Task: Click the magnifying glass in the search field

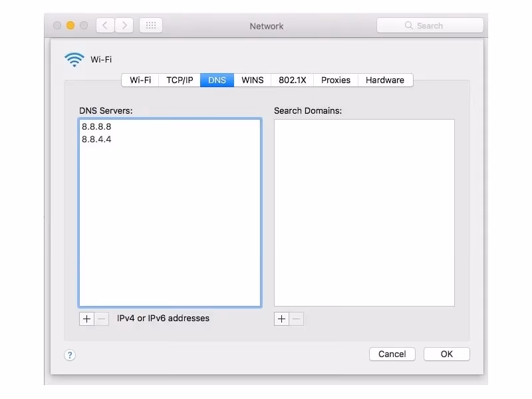Action: pos(408,25)
